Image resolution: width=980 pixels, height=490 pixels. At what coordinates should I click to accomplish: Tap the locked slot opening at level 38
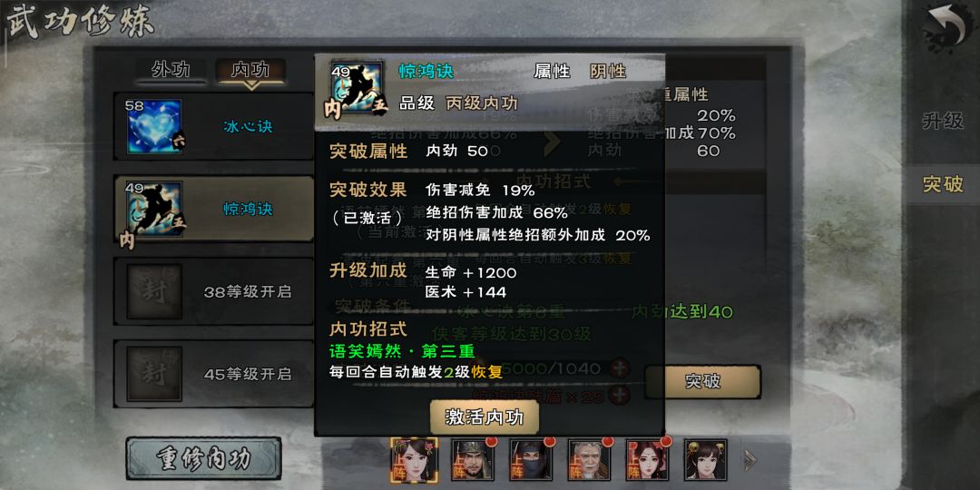214,291
